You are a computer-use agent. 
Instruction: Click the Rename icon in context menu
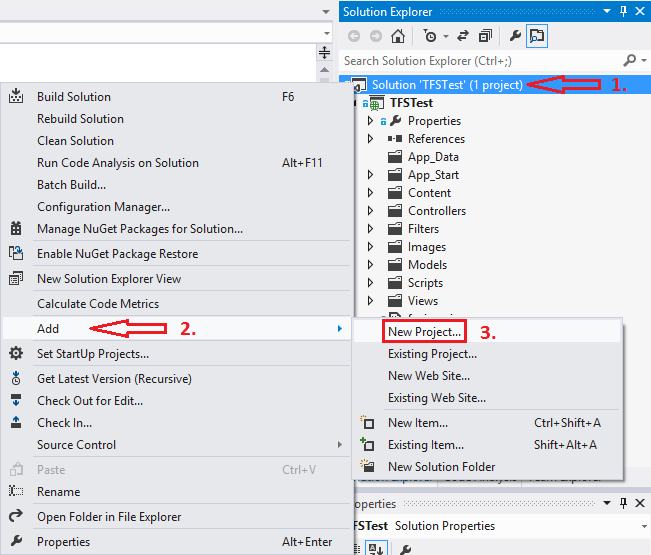(16, 491)
